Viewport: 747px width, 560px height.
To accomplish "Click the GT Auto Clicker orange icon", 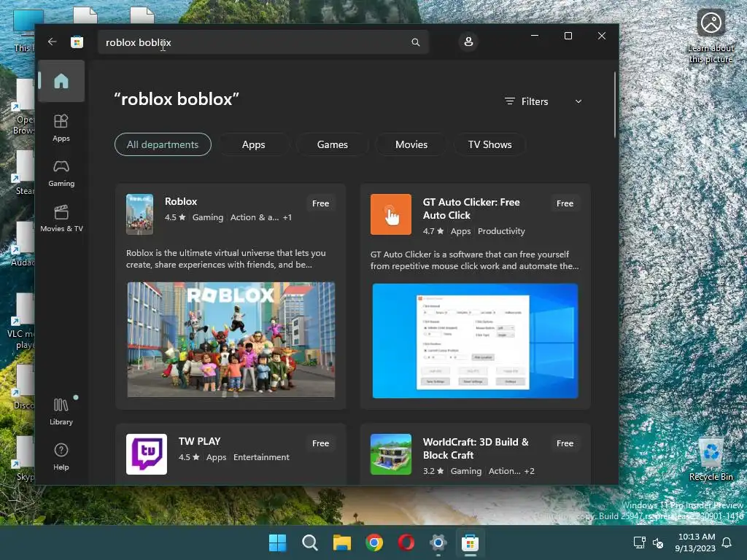I will [391, 214].
